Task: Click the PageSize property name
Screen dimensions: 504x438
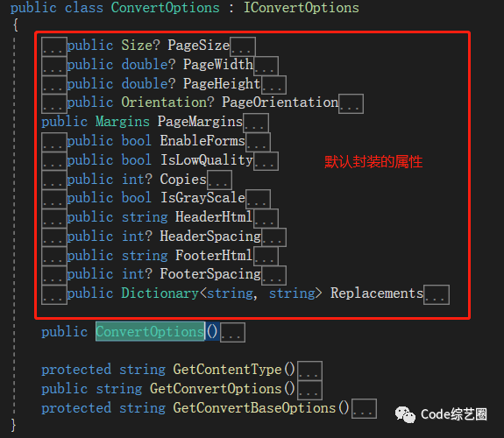Action: tap(199, 46)
